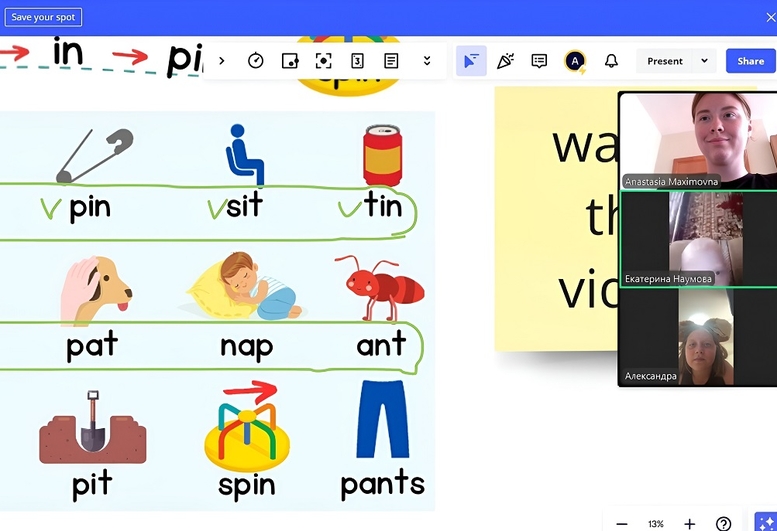Select Anastasia Maximovna's video tile
Image resolution: width=777 pixels, height=531 pixels.
click(x=697, y=139)
